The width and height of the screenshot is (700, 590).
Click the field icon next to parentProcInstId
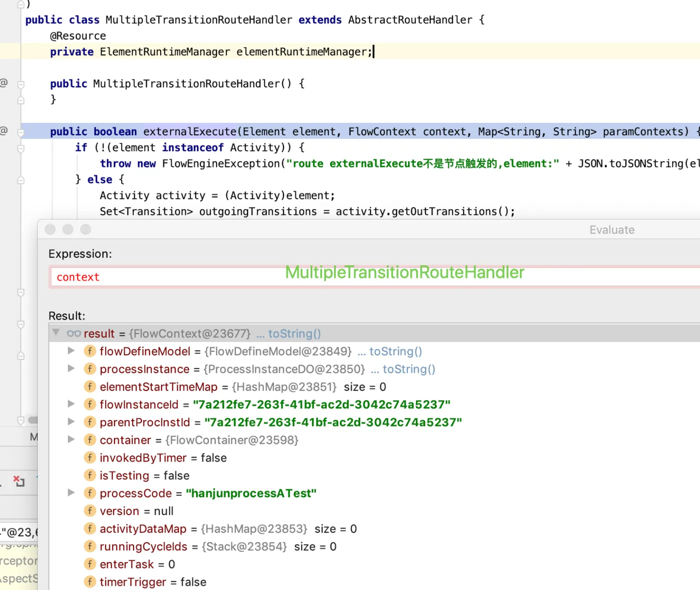[x=90, y=422]
